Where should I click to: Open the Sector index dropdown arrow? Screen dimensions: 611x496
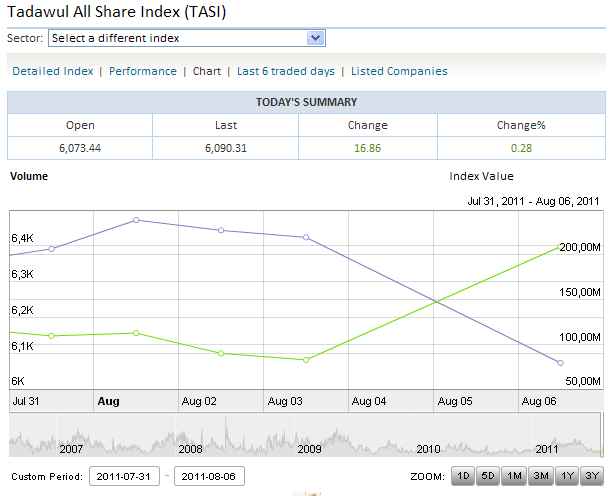pos(315,38)
